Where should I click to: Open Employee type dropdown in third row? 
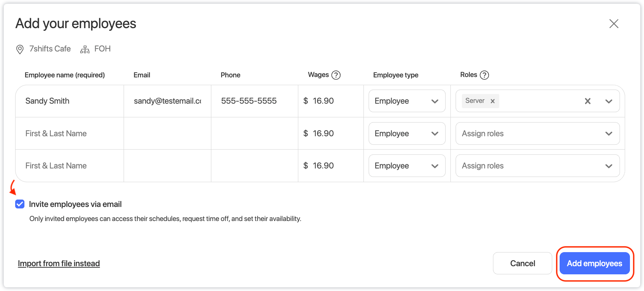(x=406, y=165)
